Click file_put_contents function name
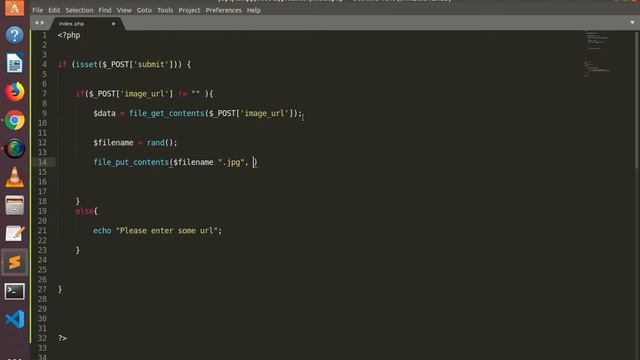This screenshot has height=360, width=640. coord(131,162)
